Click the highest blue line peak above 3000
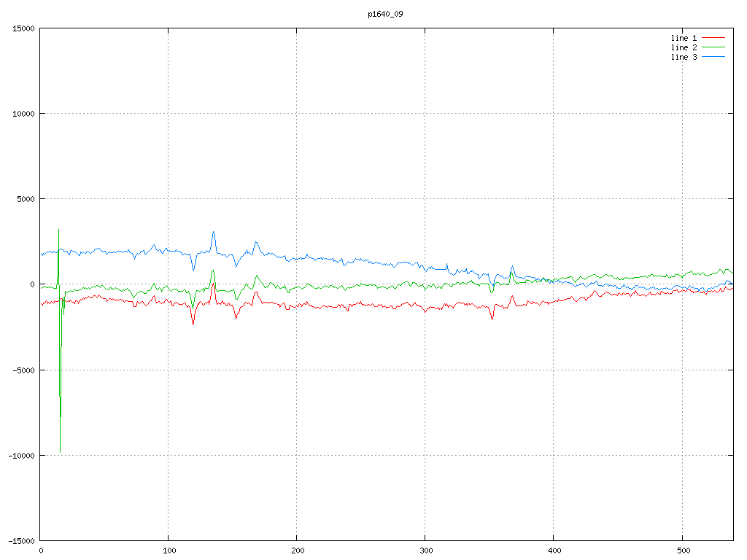This screenshot has width=747, height=560. pyautogui.click(x=213, y=232)
